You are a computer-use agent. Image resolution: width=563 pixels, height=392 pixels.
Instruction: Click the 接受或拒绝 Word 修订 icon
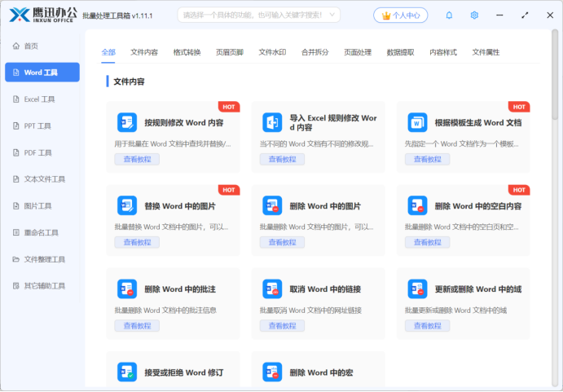point(126,372)
